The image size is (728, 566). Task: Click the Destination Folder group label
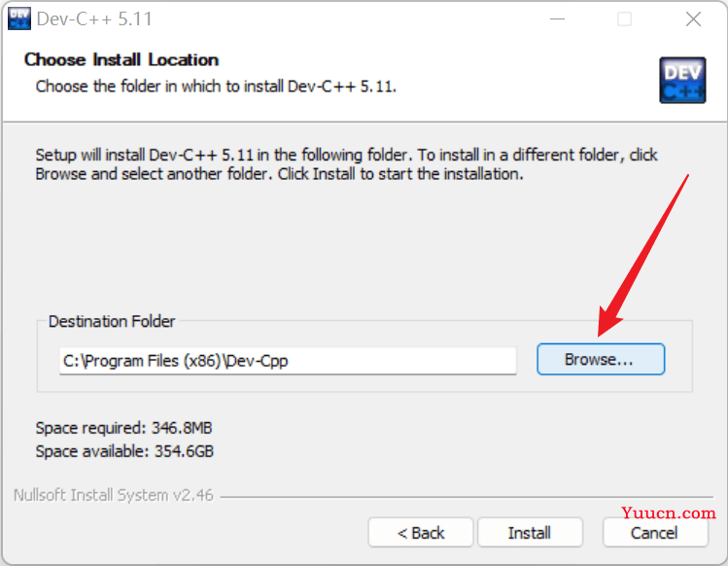coord(112,321)
